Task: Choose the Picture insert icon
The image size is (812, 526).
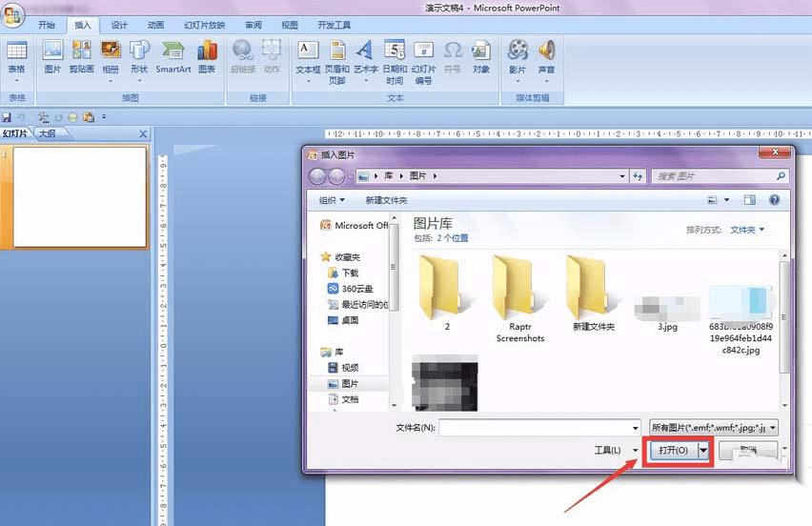Action: [52, 56]
